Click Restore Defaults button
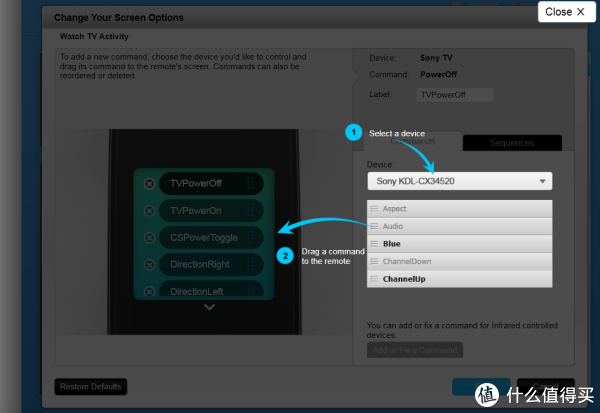Viewport: 600px width, 413px height. pos(90,386)
